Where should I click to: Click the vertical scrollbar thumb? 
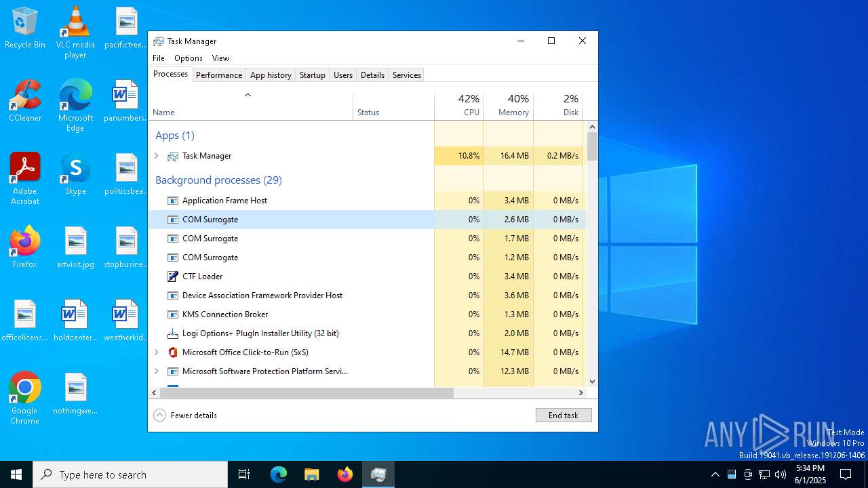click(x=592, y=146)
